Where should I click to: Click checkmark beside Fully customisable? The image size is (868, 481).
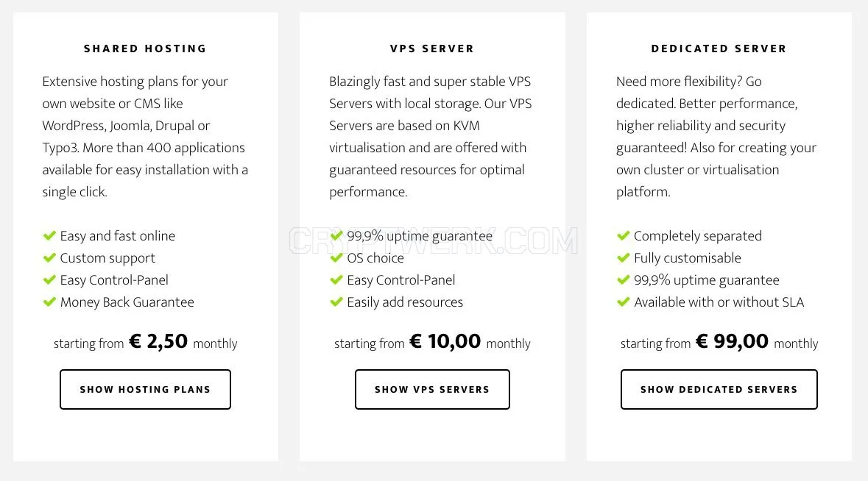pyautogui.click(x=624, y=258)
